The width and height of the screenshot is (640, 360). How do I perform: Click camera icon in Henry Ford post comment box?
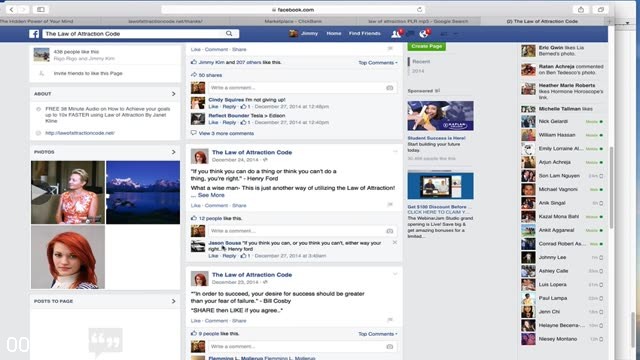[x=390, y=231]
